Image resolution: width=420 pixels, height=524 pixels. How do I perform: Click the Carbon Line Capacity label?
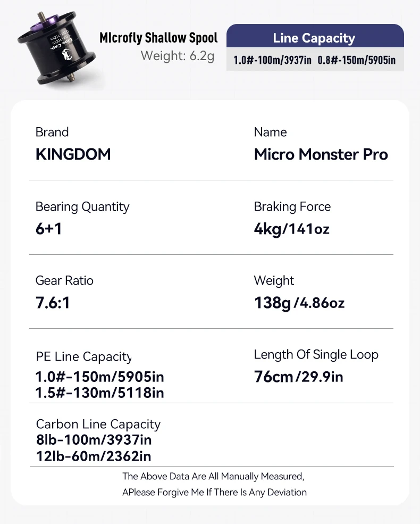pyautogui.click(x=98, y=424)
